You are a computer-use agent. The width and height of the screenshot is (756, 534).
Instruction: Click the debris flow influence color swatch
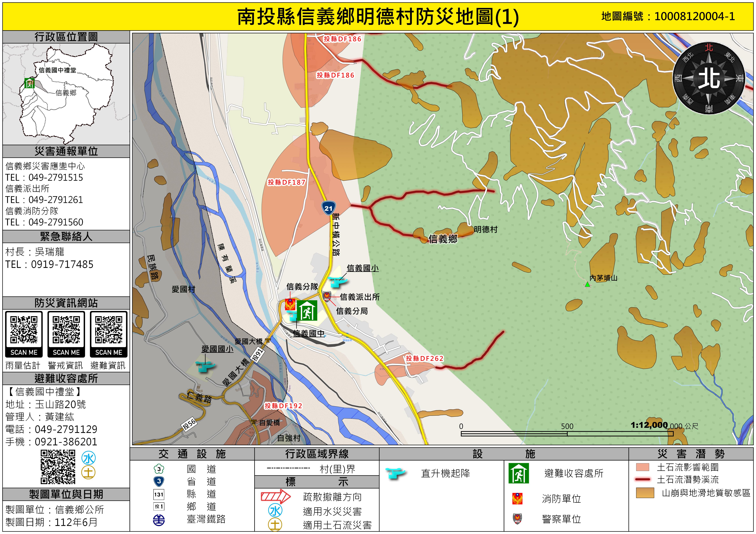(642, 467)
